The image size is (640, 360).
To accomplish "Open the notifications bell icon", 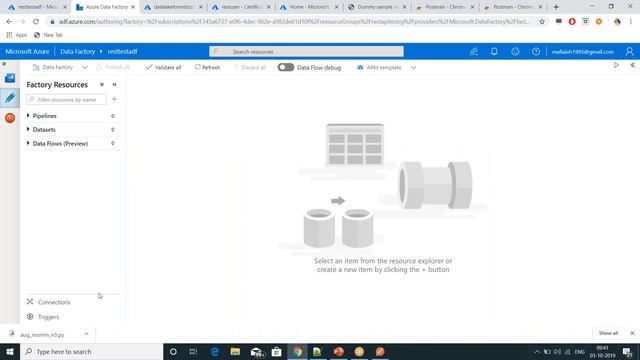I will pyautogui.click(x=494, y=51).
